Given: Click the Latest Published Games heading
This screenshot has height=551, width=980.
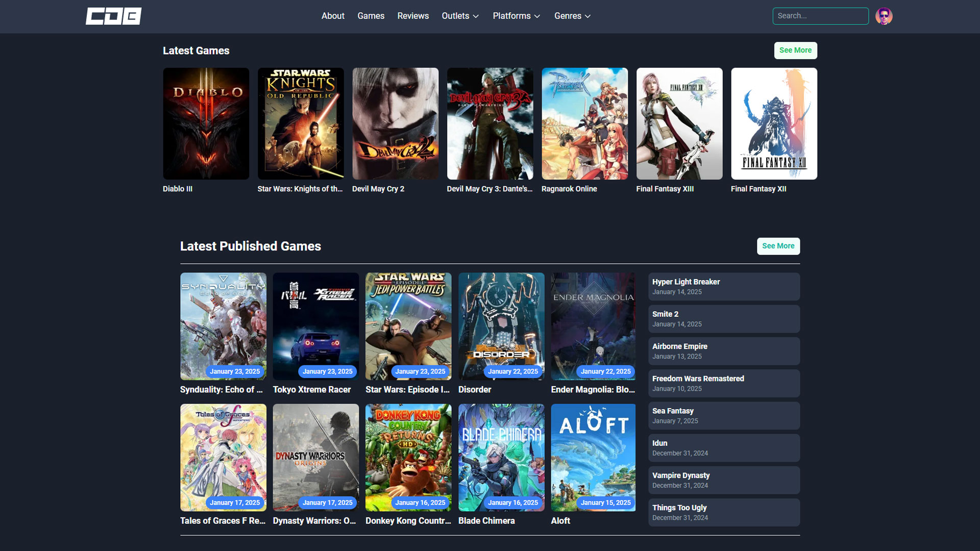Looking at the screenshot, I should pyautogui.click(x=251, y=246).
